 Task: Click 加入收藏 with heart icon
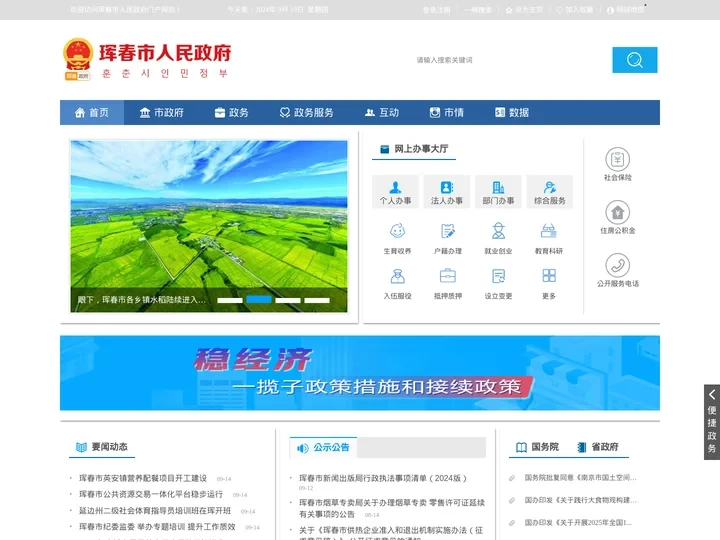point(574,10)
